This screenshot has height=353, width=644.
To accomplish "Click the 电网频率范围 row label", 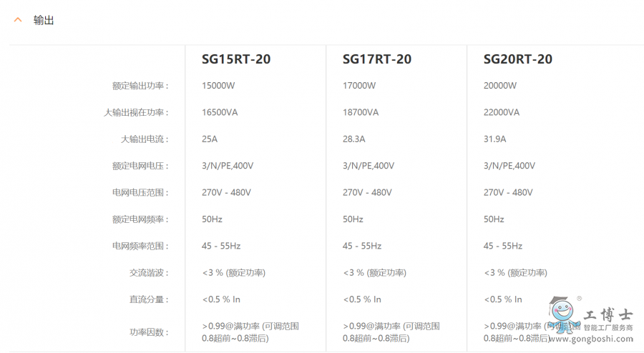I will coord(140,246).
